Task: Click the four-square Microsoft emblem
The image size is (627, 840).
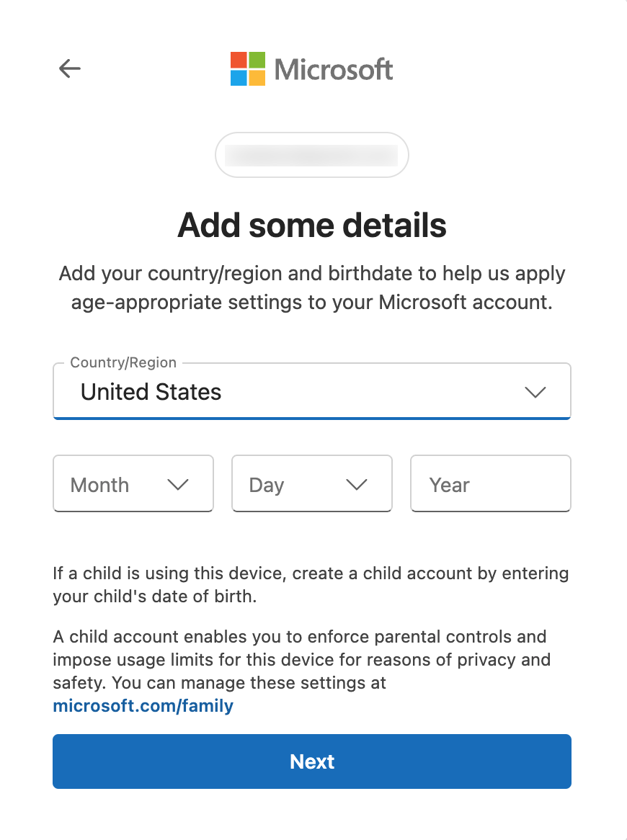Action: (x=248, y=68)
